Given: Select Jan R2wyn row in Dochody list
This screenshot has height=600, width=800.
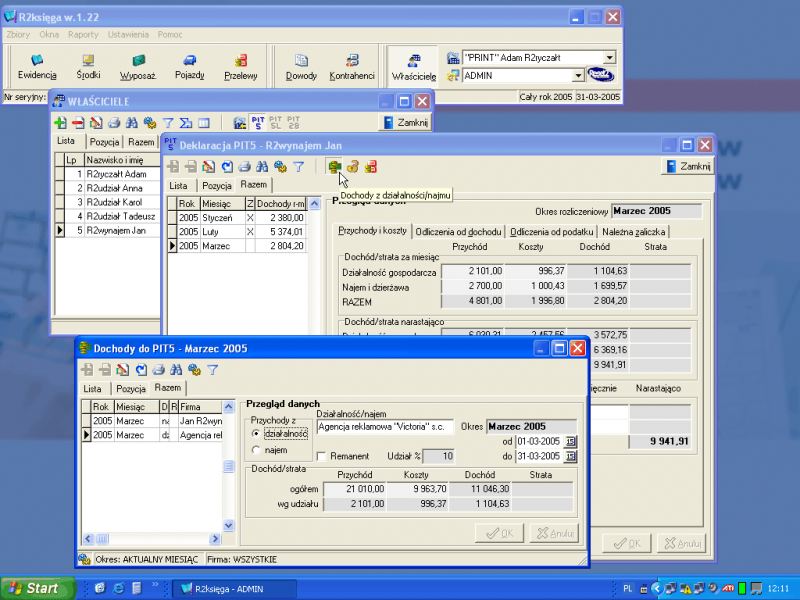Looking at the screenshot, I should tap(152, 421).
